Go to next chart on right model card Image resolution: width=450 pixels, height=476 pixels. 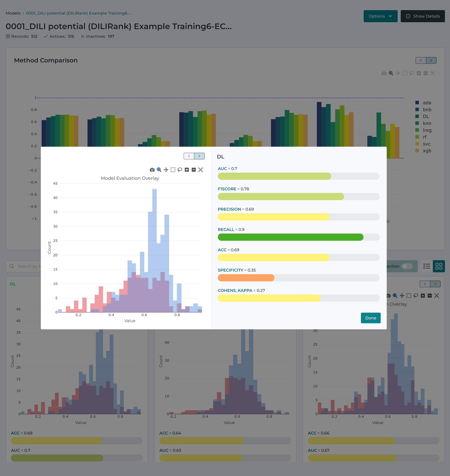(435, 284)
